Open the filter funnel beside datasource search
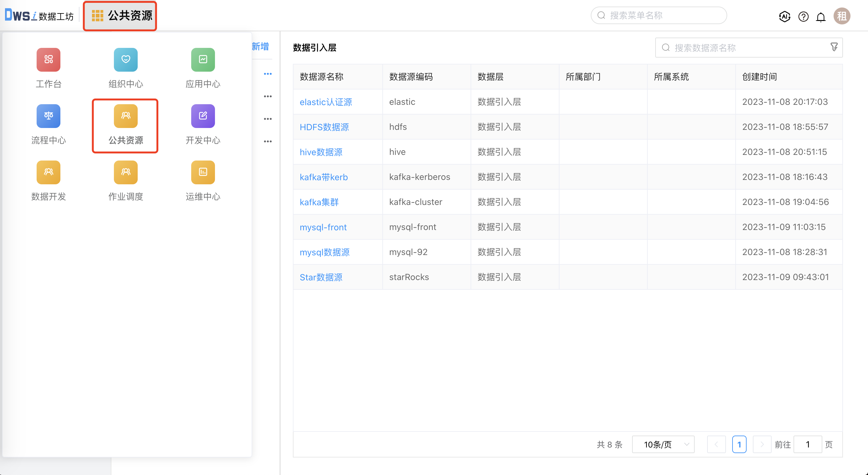Image resolution: width=868 pixels, height=475 pixels. tap(834, 47)
